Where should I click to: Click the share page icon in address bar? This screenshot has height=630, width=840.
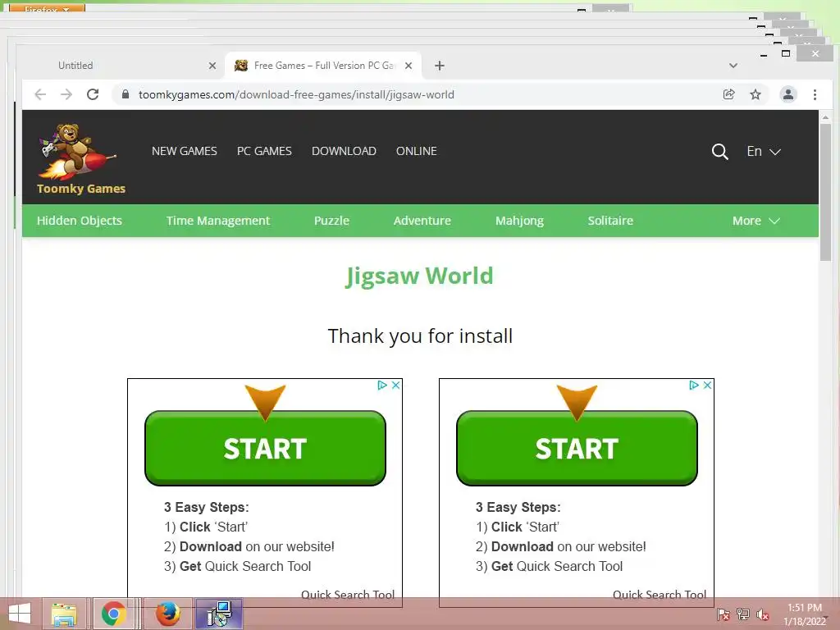728,95
